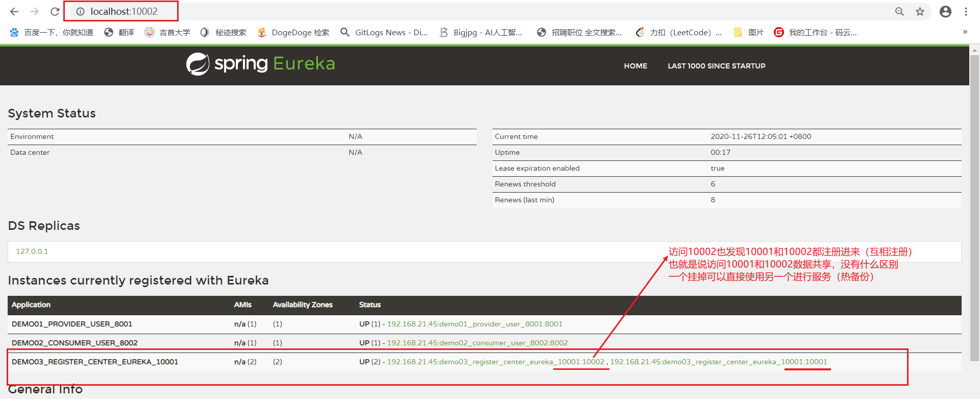Reload the page with the refresh icon
Screen dimensions: 980x399
(55, 11)
